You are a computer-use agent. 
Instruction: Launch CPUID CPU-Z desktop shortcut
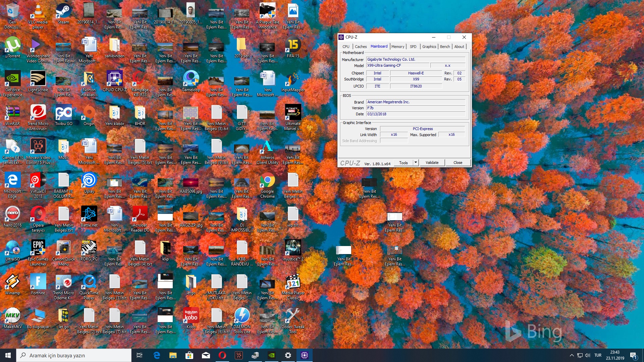pos(114,81)
